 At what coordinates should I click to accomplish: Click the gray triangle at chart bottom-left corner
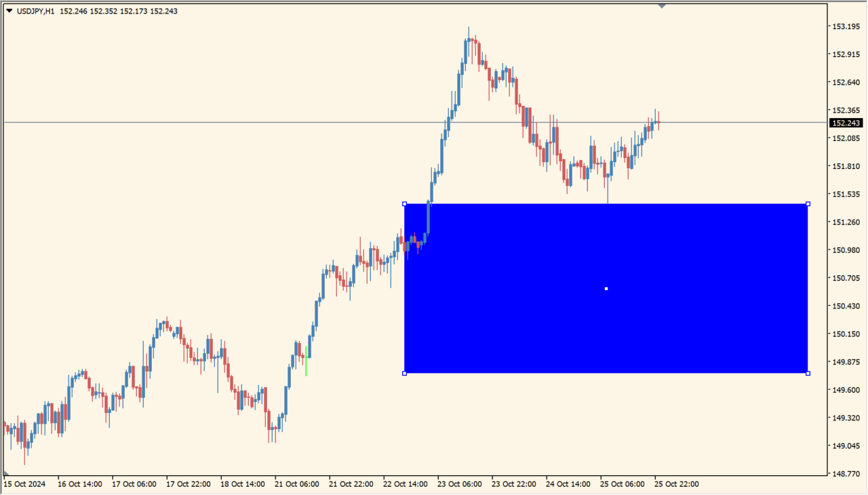point(7,473)
